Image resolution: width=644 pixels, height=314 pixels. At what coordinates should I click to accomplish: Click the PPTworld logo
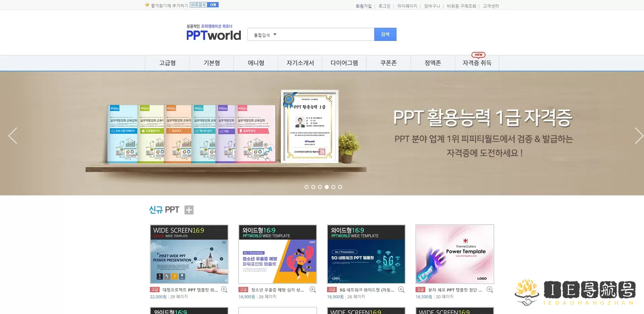point(214,33)
